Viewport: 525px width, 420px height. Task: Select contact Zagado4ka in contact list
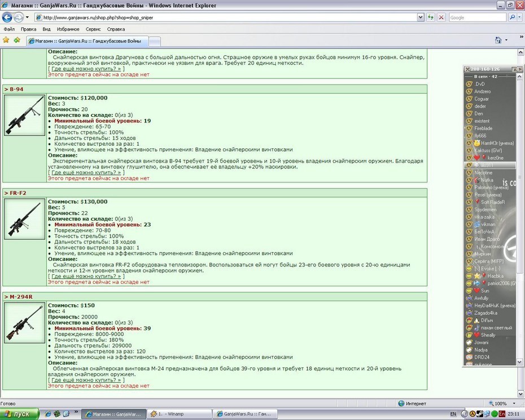coord(485,313)
